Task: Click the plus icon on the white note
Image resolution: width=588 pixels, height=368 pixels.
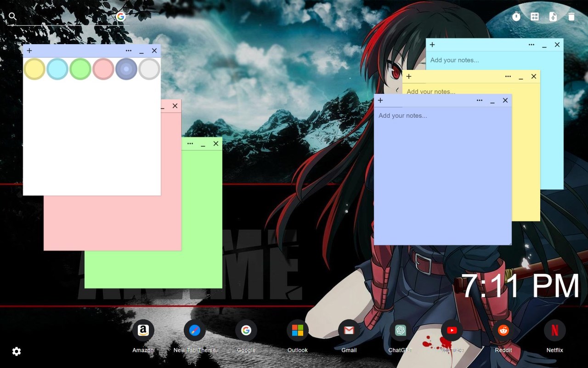Action: point(29,51)
